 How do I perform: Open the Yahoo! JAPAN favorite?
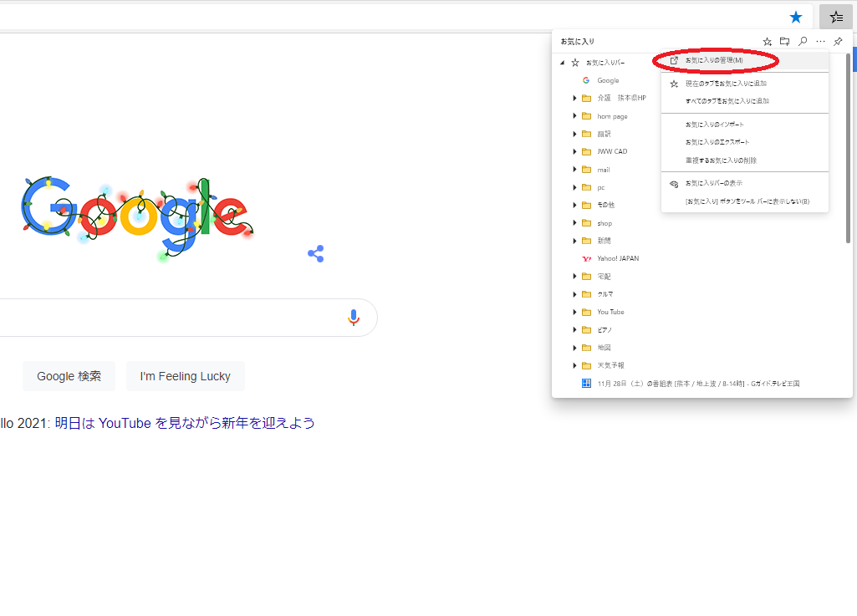tap(617, 259)
